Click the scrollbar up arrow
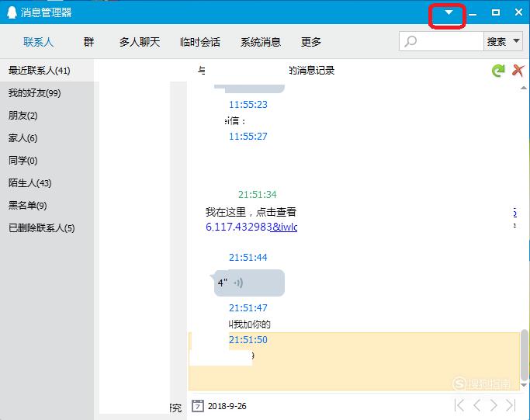This screenshot has height=420, width=530. pos(524,88)
